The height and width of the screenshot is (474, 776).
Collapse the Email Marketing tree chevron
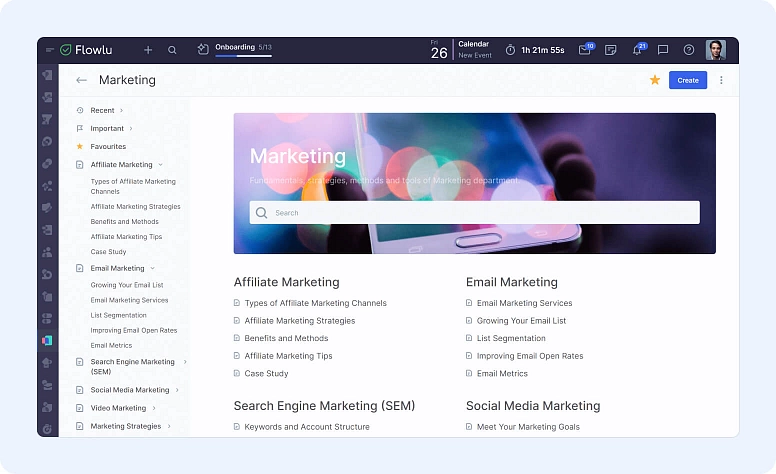152,268
